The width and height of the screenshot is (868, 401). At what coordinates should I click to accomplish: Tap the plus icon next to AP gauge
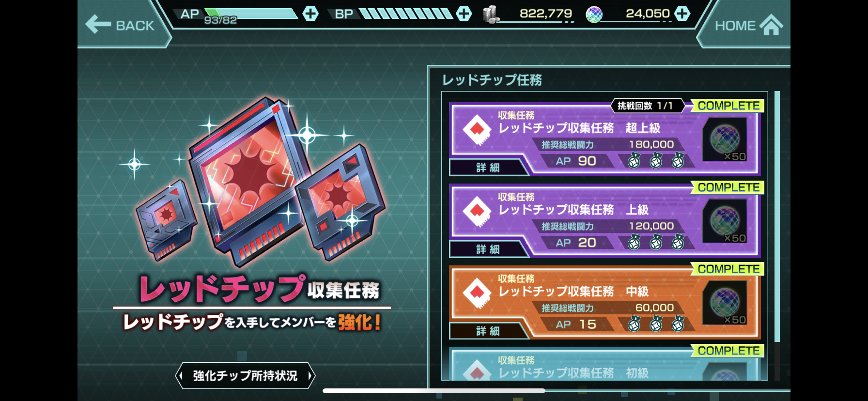[x=310, y=14]
